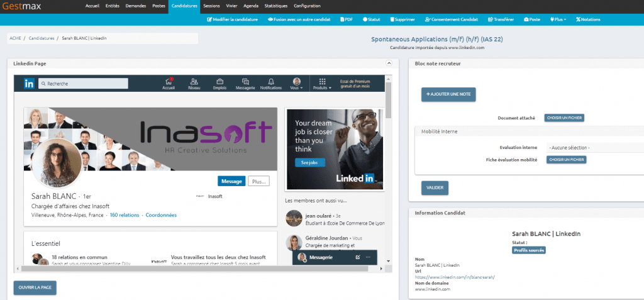Open the Agenda menu
The width and height of the screenshot is (644, 300).
click(250, 6)
